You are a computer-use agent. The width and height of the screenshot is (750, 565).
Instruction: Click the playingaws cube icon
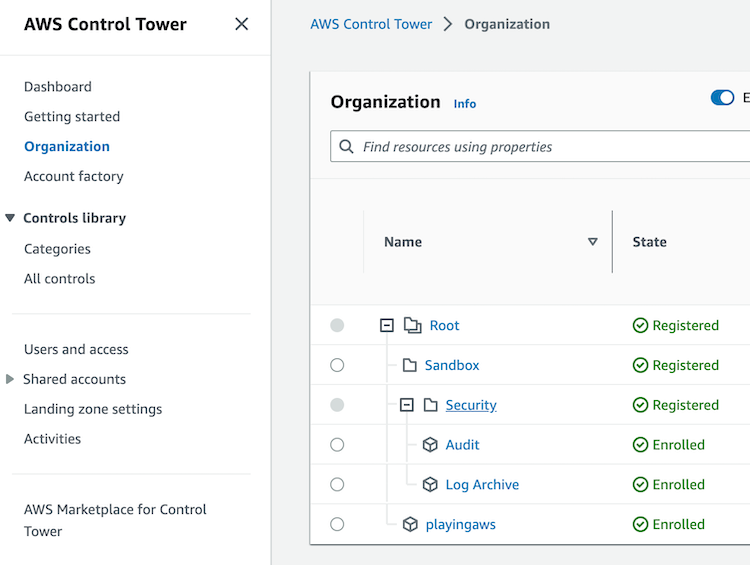pyautogui.click(x=410, y=524)
